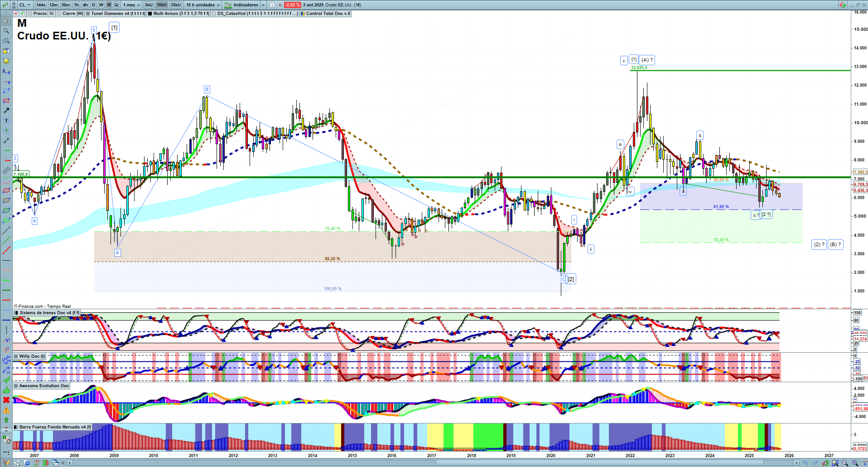The width and height of the screenshot is (868, 467).
Task: Click the 35kU units button
Action: point(176,5)
